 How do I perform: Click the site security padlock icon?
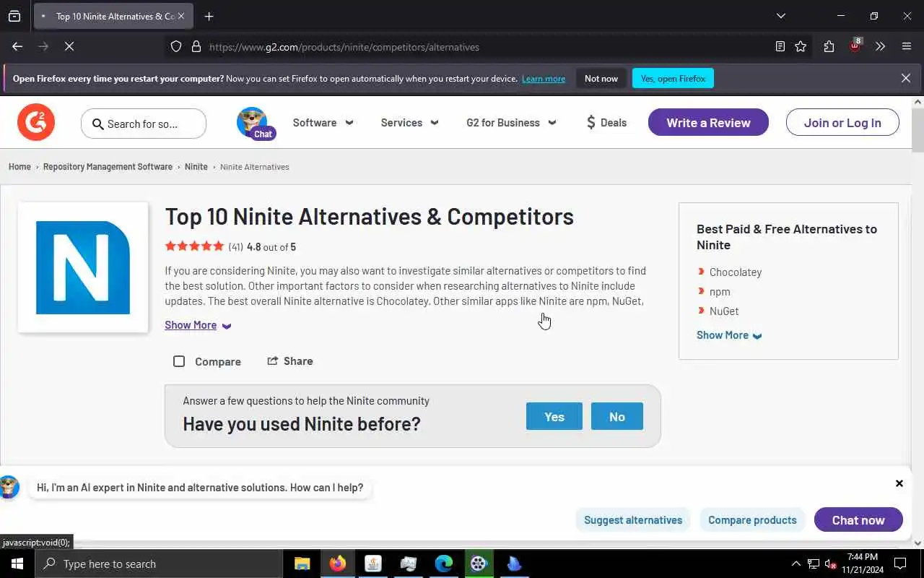click(x=196, y=47)
